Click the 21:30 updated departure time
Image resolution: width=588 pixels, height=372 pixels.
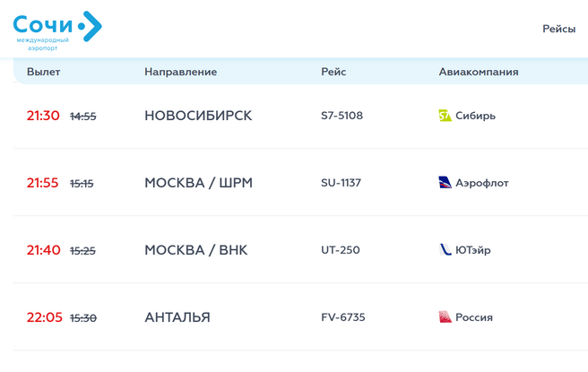click(43, 116)
